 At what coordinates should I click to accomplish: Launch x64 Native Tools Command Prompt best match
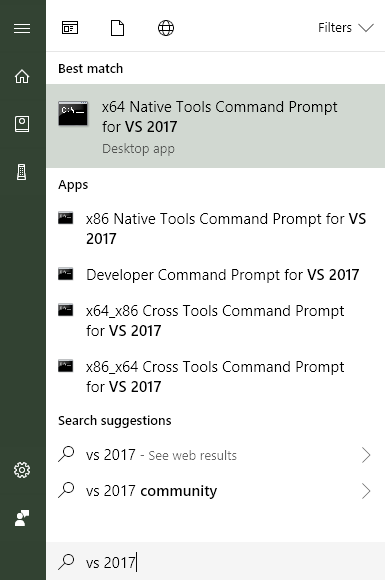[x=216, y=126]
